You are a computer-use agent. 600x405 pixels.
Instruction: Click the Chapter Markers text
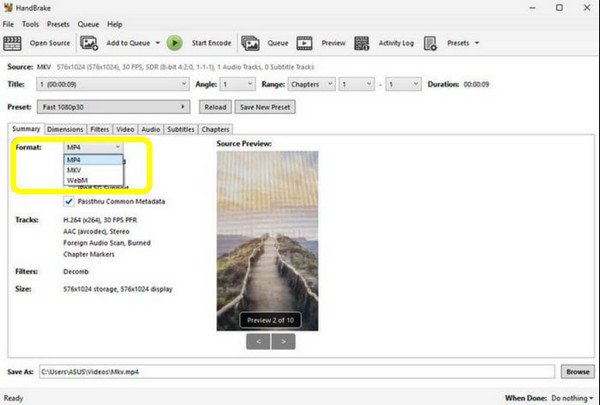pos(89,255)
